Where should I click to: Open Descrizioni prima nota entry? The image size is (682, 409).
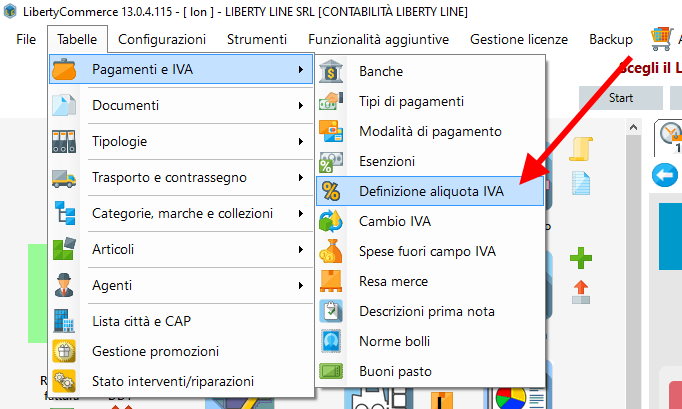(430, 312)
